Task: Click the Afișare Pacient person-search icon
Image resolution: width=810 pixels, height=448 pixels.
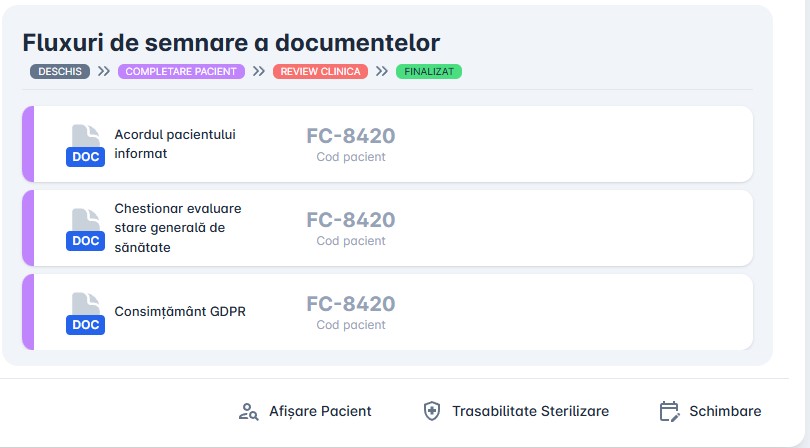Action: tap(249, 411)
